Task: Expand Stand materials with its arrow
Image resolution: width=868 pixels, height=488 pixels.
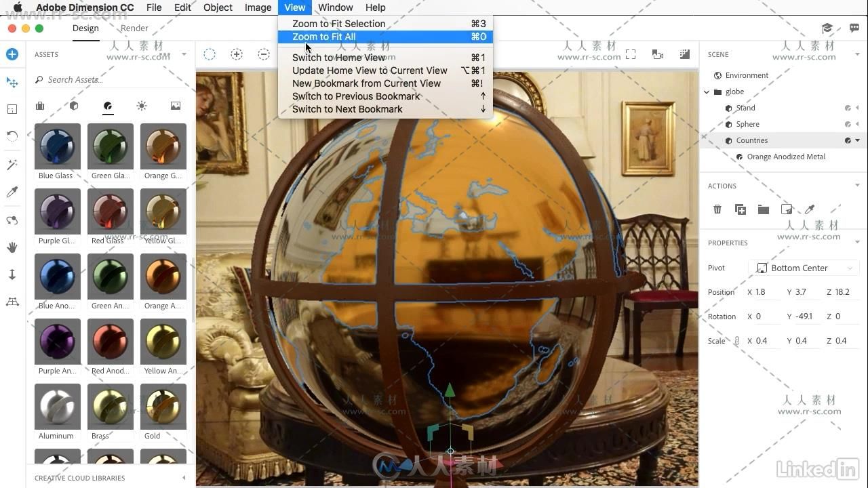Action: pos(858,108)
